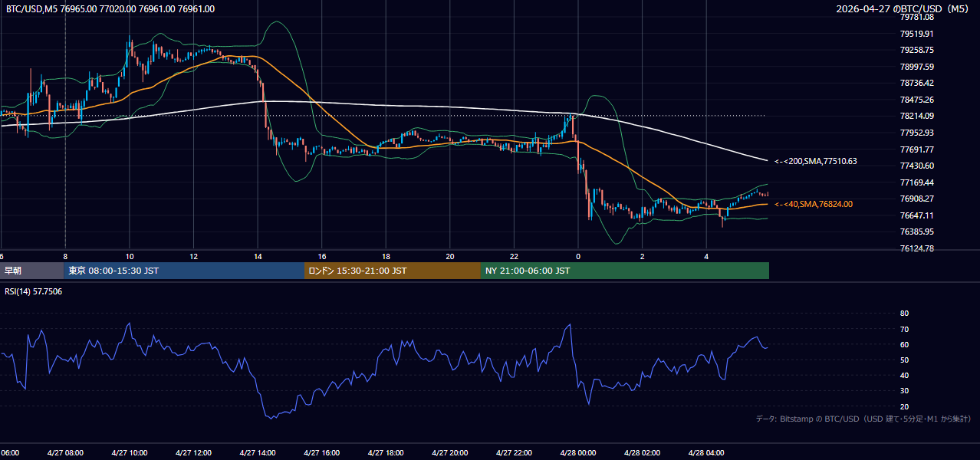980x460 pixels.
Task: Click price axis value 78214.09
Action: (x=916, y=116)
